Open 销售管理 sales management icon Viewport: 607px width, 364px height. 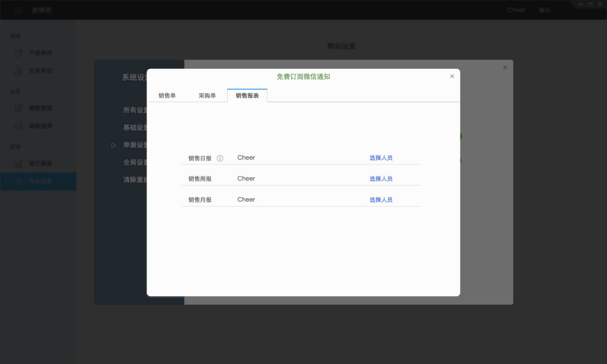(19, 108)
